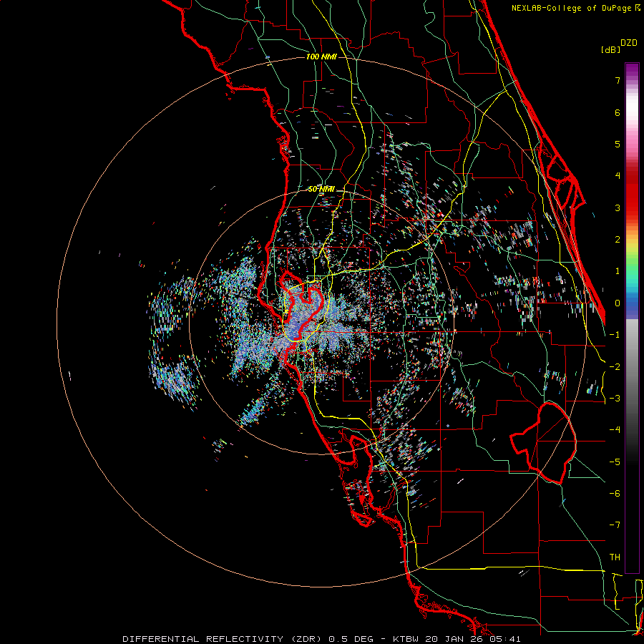Click the ZDR color scale bar

tap(632, 318)
